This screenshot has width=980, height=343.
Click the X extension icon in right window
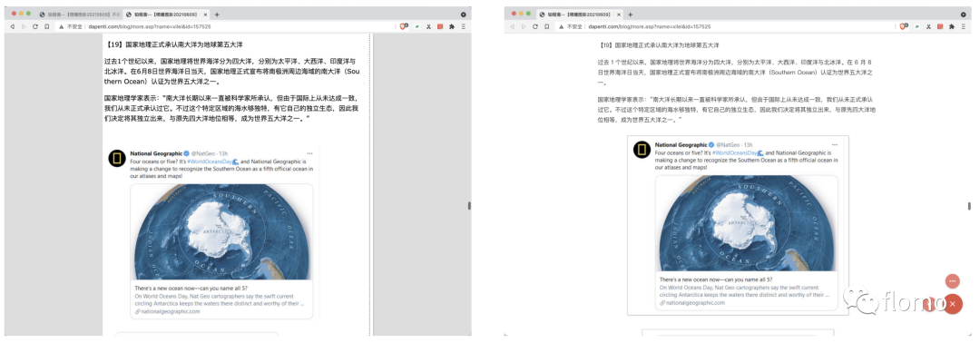point(929,27)
